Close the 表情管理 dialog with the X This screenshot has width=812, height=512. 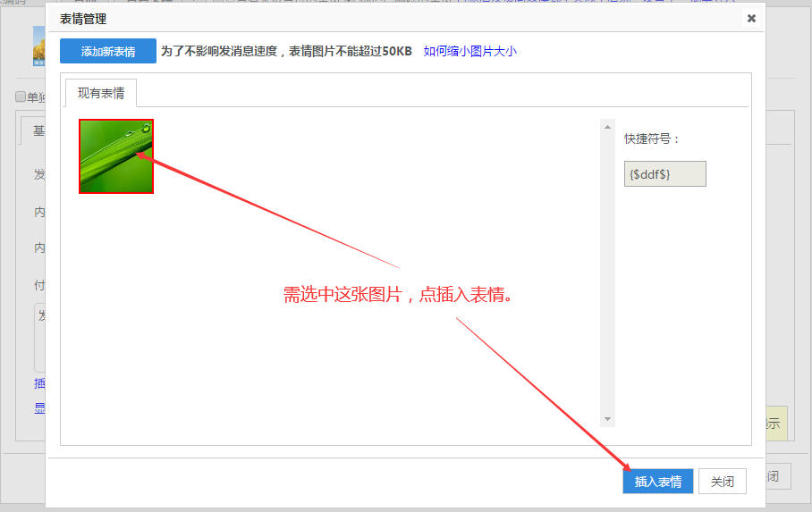tap(751, 18)
